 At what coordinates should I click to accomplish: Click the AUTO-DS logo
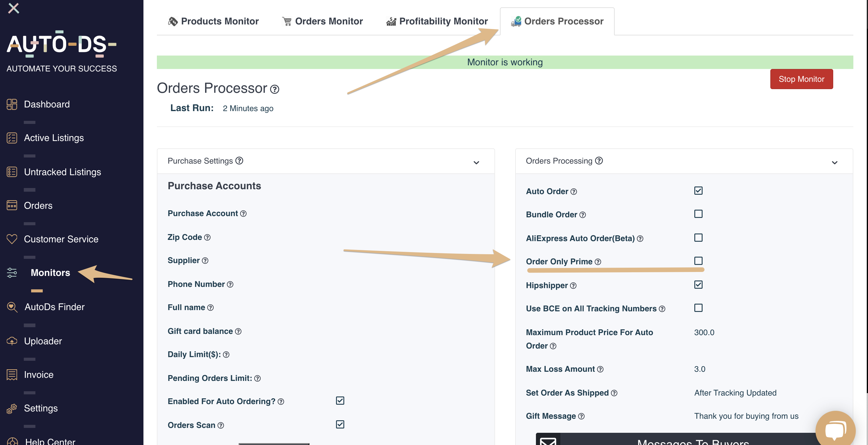[62, 44]
